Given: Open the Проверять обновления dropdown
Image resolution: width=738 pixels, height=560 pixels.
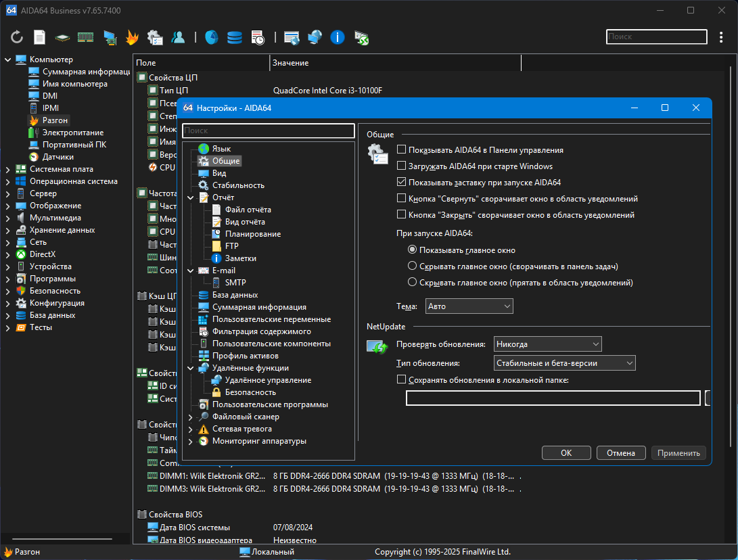Looking at the screenshot, I should click(547, 344).
